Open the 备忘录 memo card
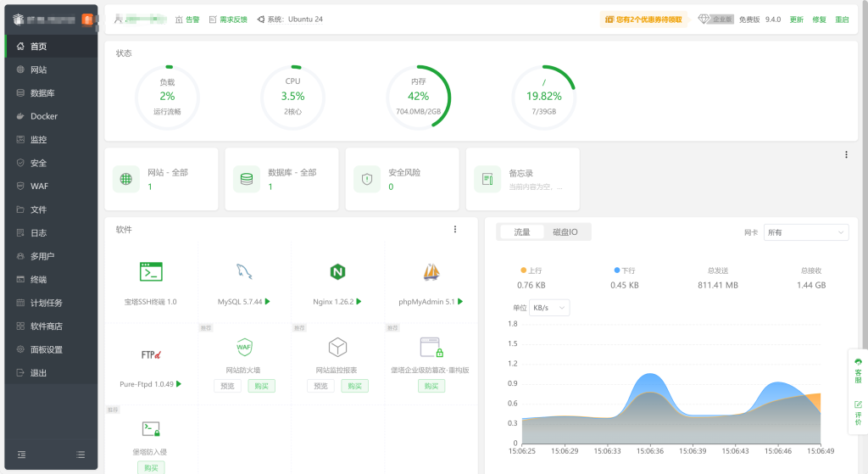The width and height of the screenshot is (868, 474). 523,179
